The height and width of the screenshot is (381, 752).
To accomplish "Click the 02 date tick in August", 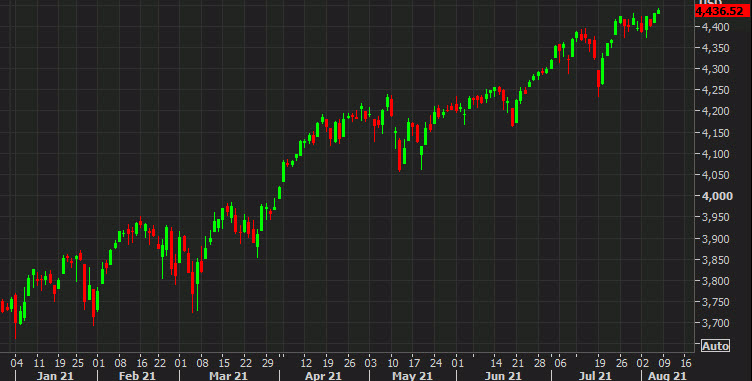I will click(x=642, y=362).
